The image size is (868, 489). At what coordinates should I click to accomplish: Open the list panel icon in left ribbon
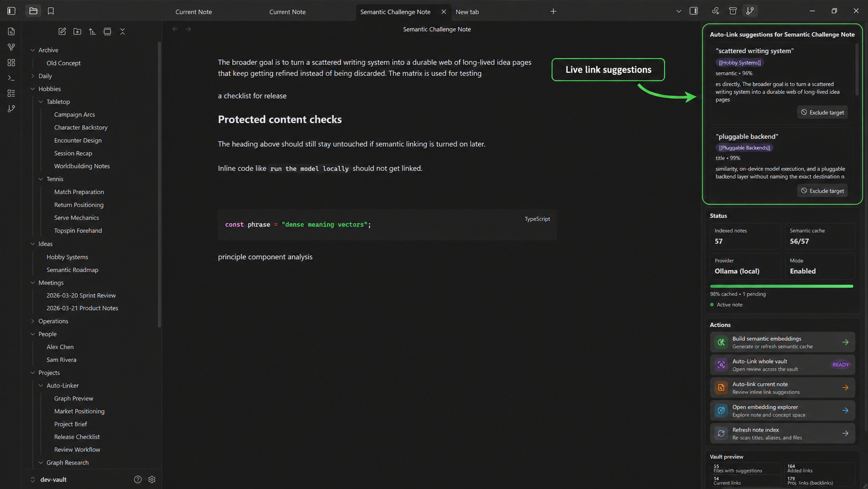11,93
